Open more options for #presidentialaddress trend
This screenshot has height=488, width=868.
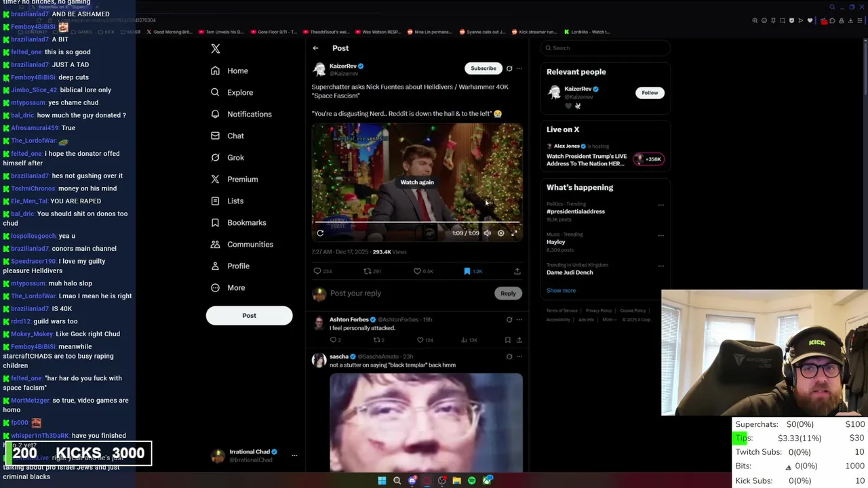click(661, 205)
